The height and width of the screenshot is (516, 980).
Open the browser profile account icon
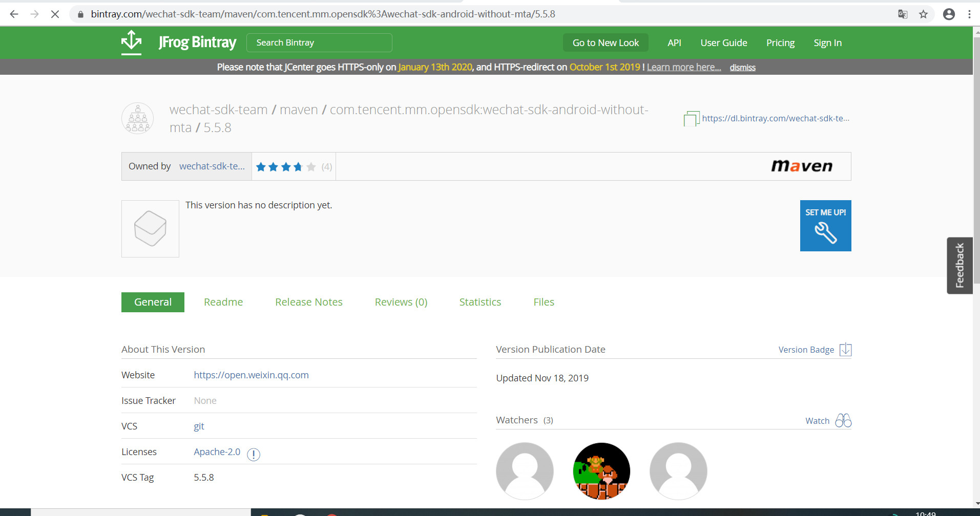click(949, 14)
